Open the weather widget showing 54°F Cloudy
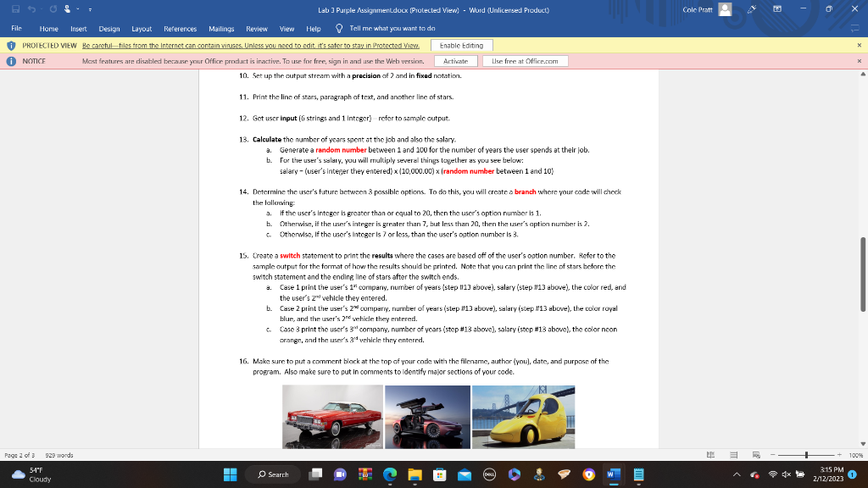 coord(31,474)
